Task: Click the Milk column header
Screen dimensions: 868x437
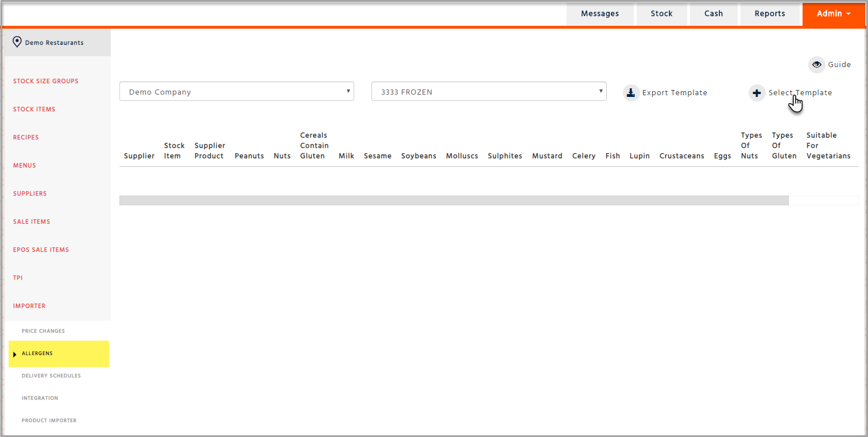Action: tap(346, 156)
